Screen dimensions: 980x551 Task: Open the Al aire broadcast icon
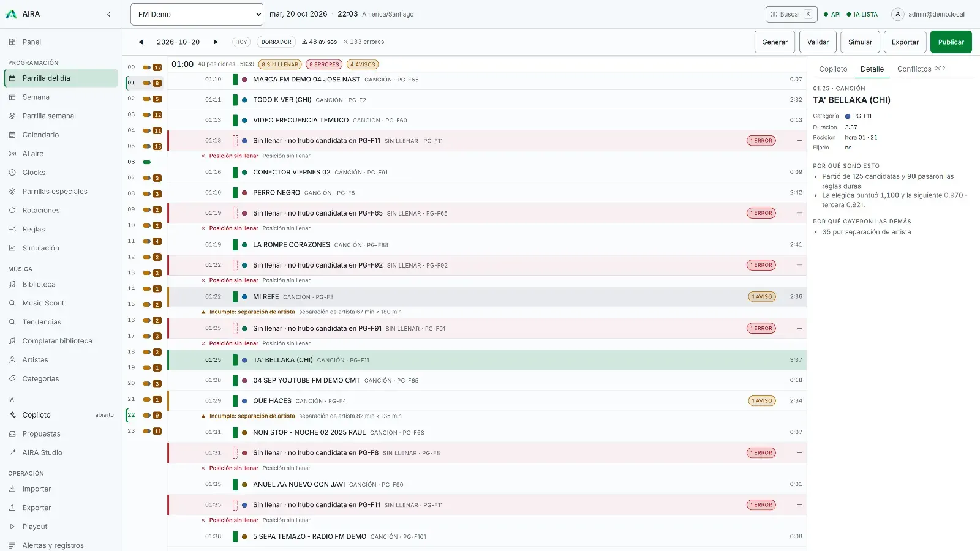(12, 154)
